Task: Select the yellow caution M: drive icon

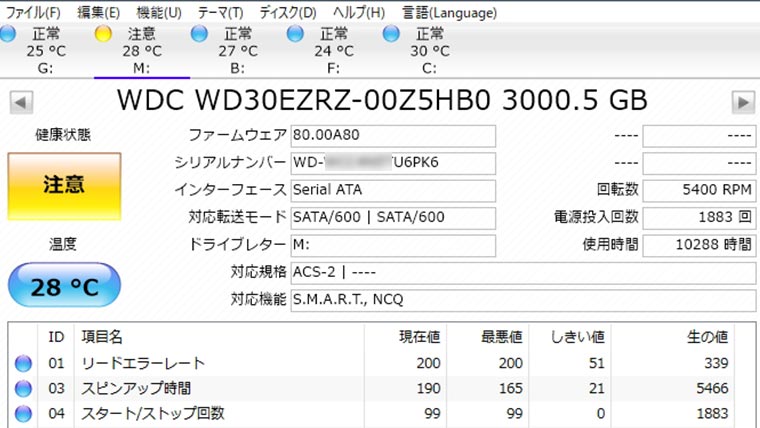Action: click(103, 34)
